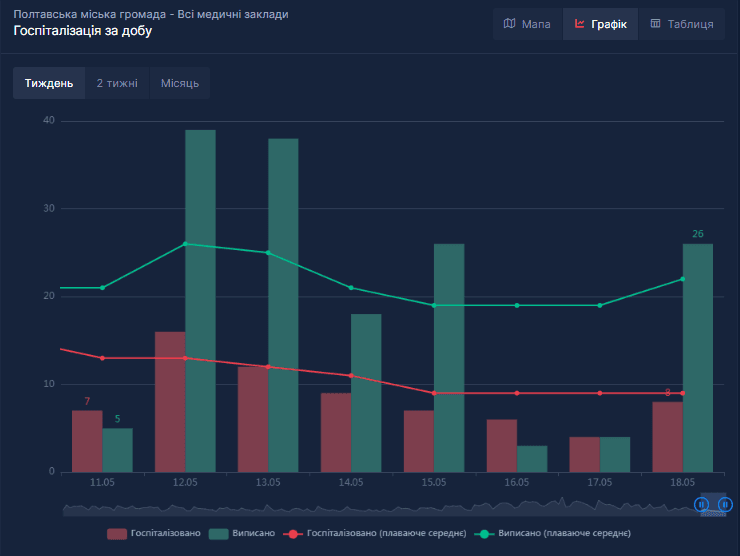Click the table icon beside Таблиця
Viewport: 740px width, 556px height.
point(656,23)
